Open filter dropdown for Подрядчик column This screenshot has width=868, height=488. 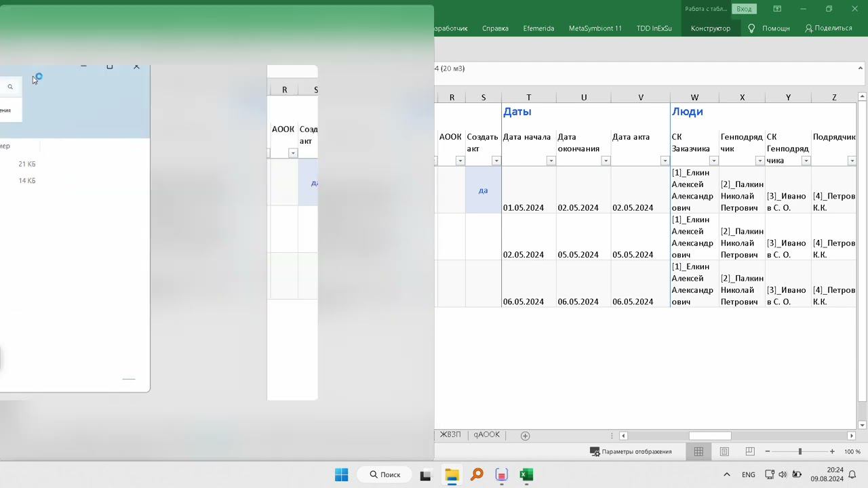[852, 161]
